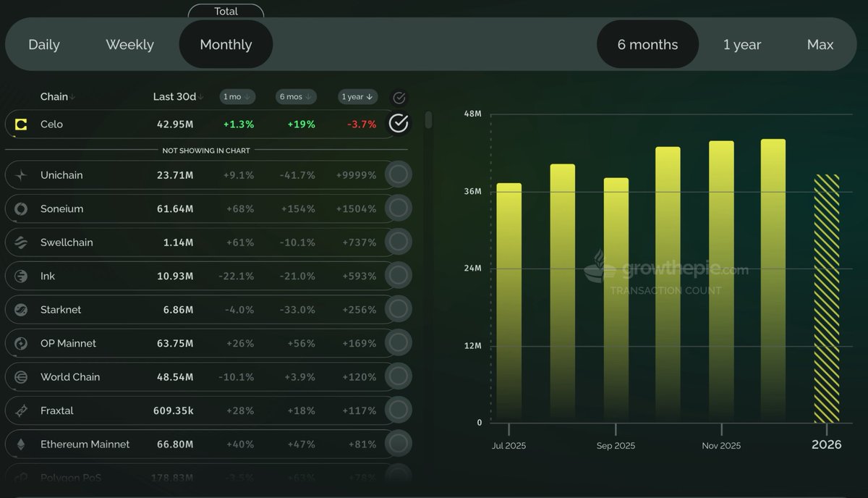This screenshot has height=498, width=868.
Task: Enable World Chain in the chart
Action: (x=399, y=377)
